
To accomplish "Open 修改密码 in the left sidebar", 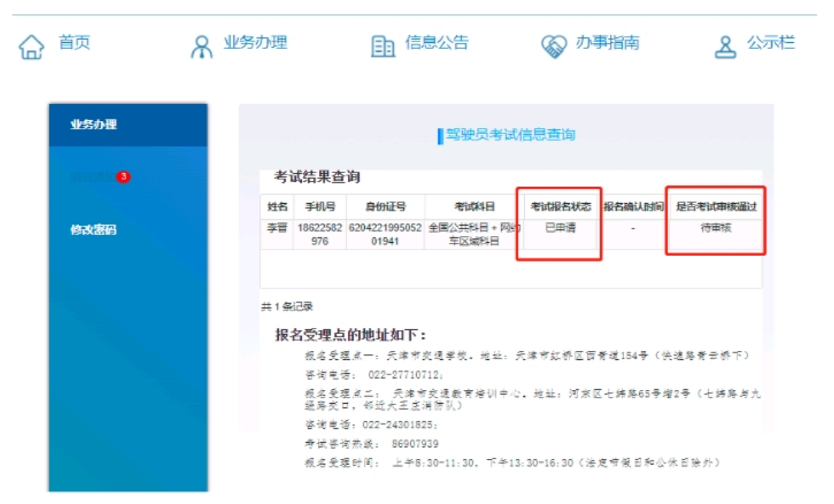I will (x=94, y=230).
